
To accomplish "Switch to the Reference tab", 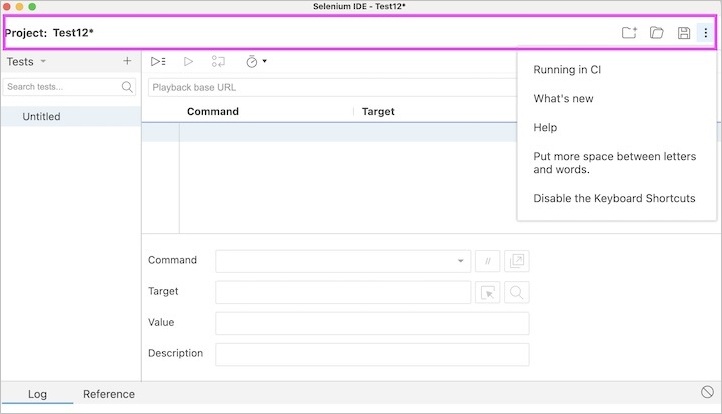I will click(109, 394).
